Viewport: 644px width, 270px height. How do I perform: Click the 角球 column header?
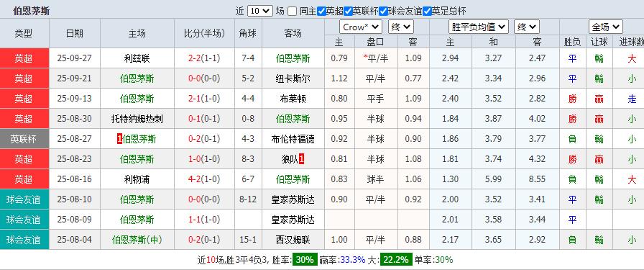[x=248, y=33]
